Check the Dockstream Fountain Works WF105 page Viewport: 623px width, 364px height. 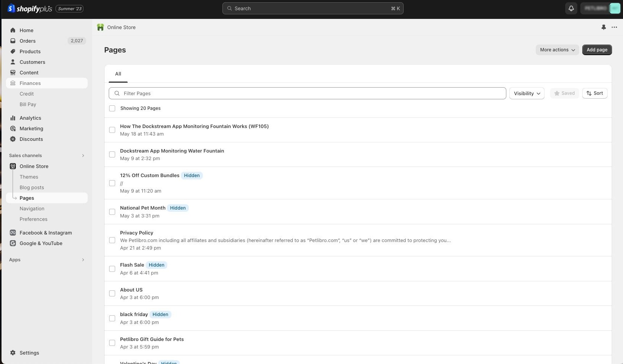112,130
